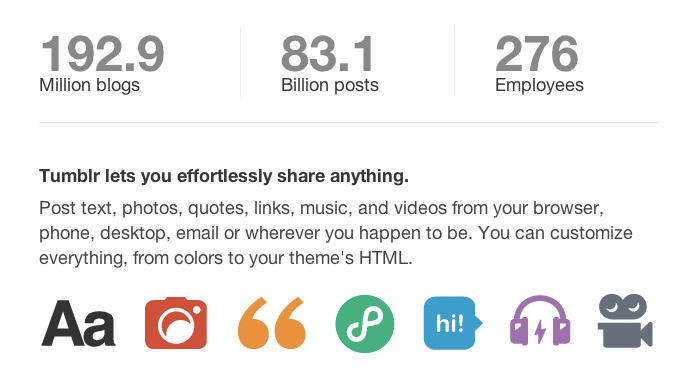Select the Employees label text
Viewport: 680px width, 383px height.
539,85
